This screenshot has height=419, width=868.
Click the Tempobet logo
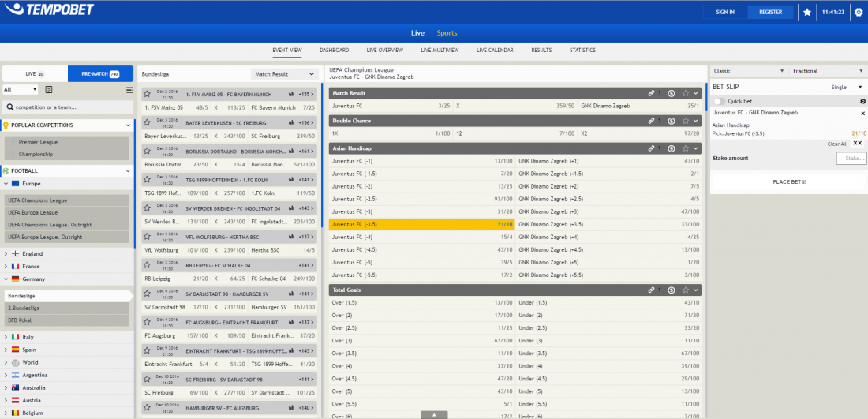[x=49, y=9]
